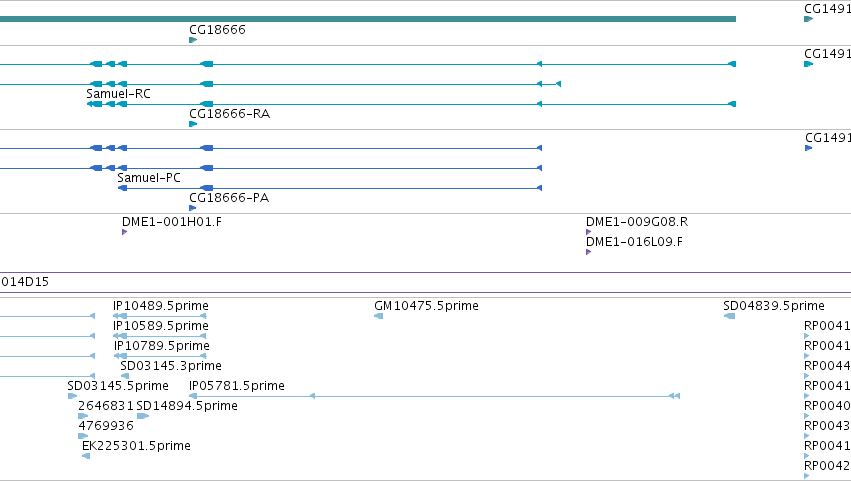Click the arrow glyph below GM10475.5prime

[x=378, y=316]
